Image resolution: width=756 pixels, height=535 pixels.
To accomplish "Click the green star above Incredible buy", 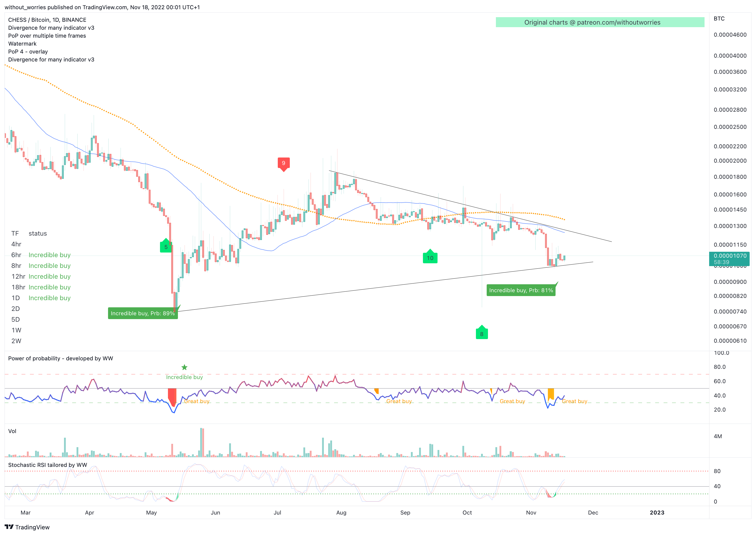I will [x=184, y=367].
